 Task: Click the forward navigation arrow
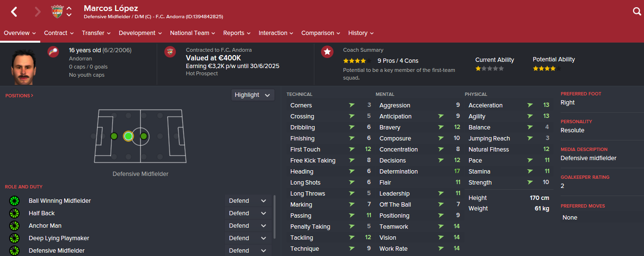click(38, 12)
